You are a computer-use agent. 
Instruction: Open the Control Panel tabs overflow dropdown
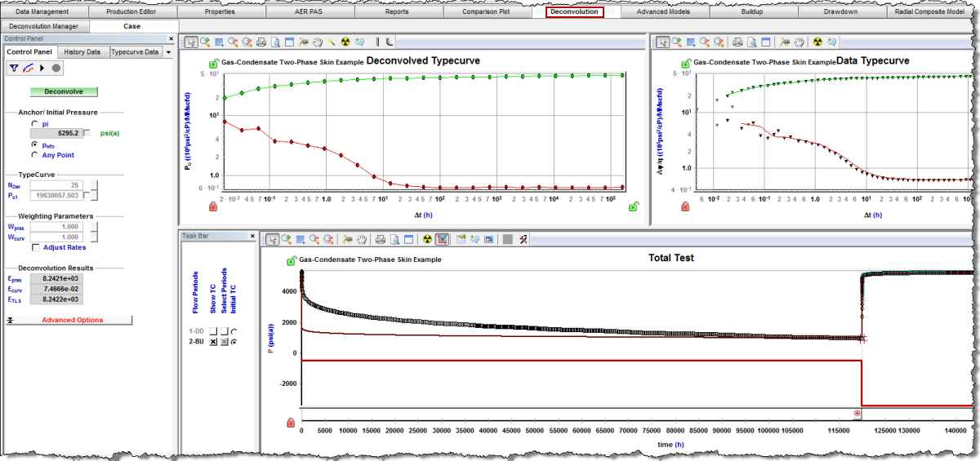(168, 52)
